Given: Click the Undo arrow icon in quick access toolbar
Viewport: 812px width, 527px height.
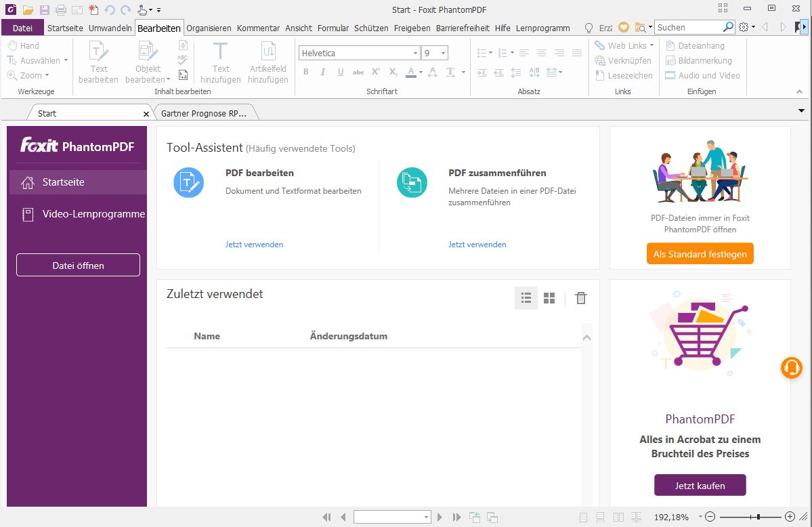Looking at the screenshot, I should click(110, 10).
